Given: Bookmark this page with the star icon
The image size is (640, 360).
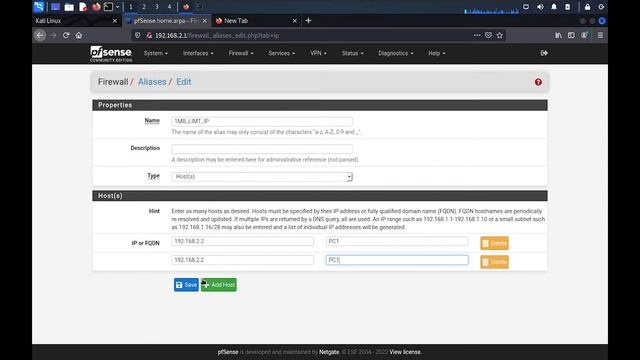Looking at the screenshot, I should pos(500,36).
